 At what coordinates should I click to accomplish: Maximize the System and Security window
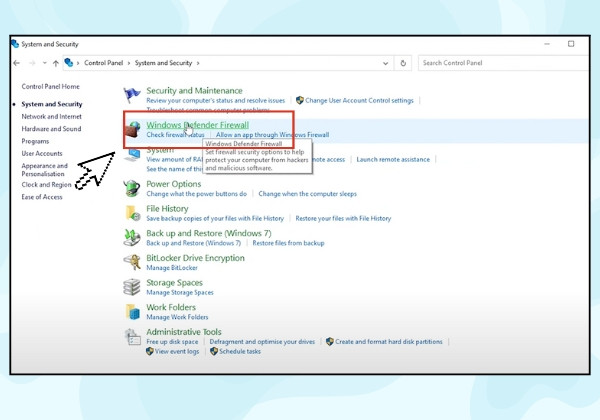[x=571, y=44]
